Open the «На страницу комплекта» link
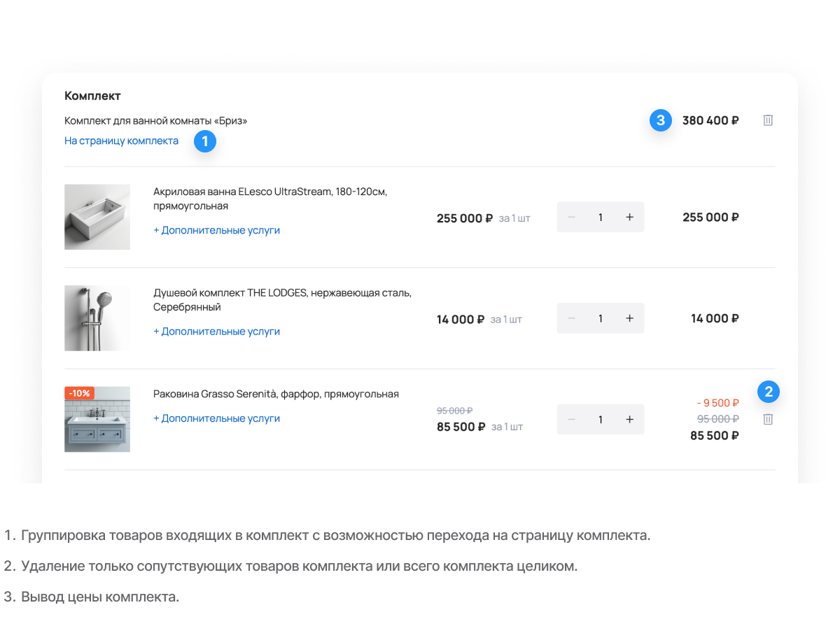 (121, 141)
